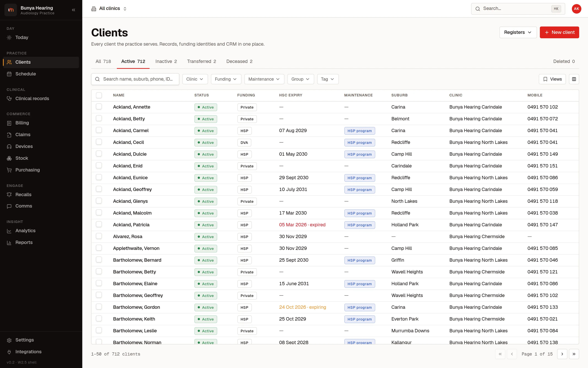Image resolution: width=588 pixels, height=368 pixels.
Task: Jump to the first page arrow
Action: click(x=500, y=354)
